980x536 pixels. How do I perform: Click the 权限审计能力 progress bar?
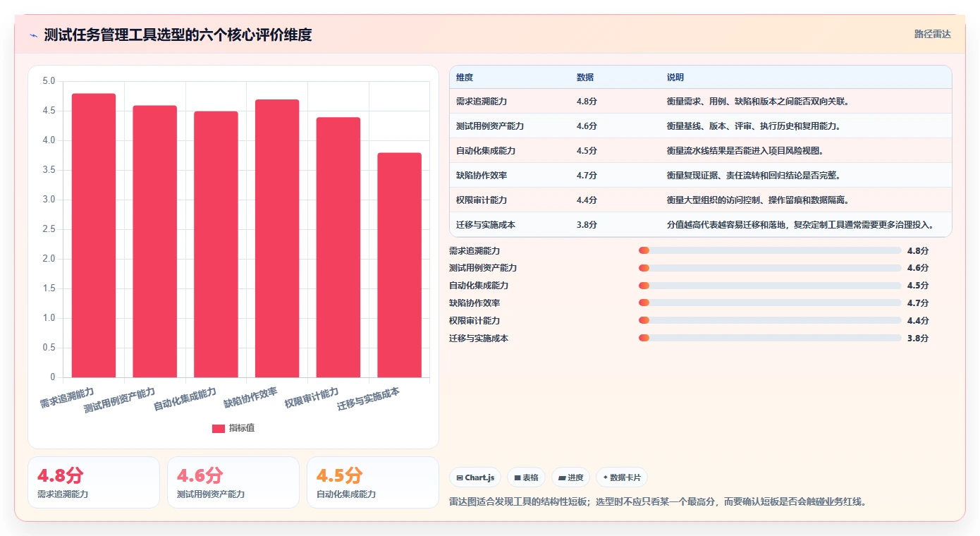770,320
